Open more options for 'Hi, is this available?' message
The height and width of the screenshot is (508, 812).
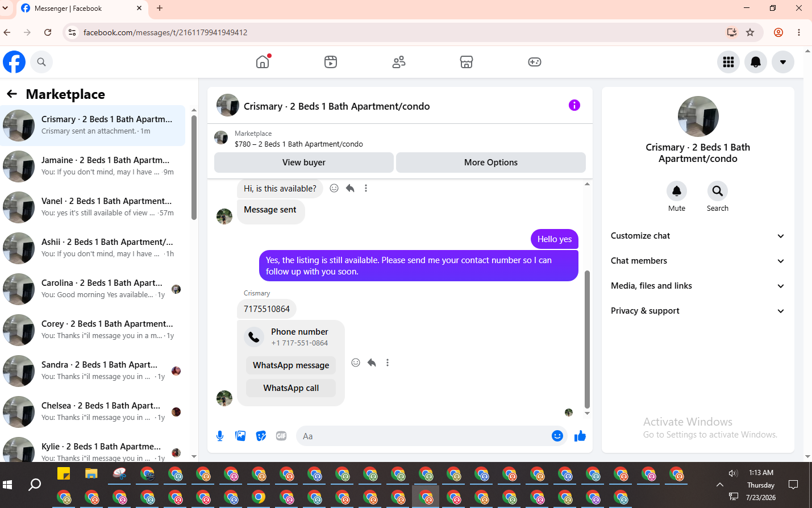(x=366, y=188)
